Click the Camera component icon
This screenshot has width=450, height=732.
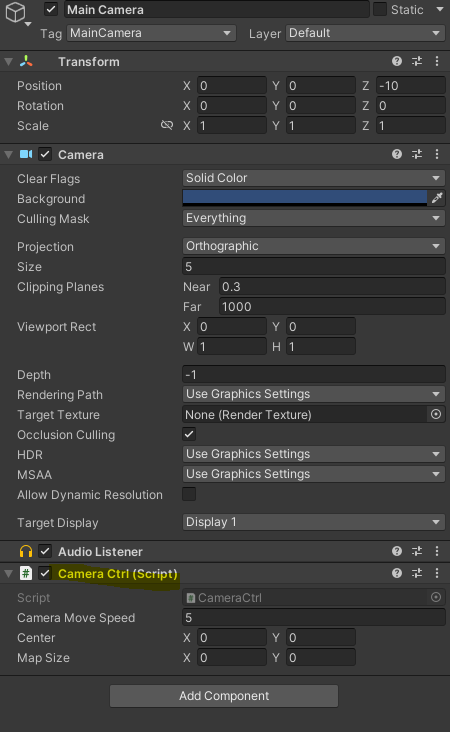coord(26,154)
